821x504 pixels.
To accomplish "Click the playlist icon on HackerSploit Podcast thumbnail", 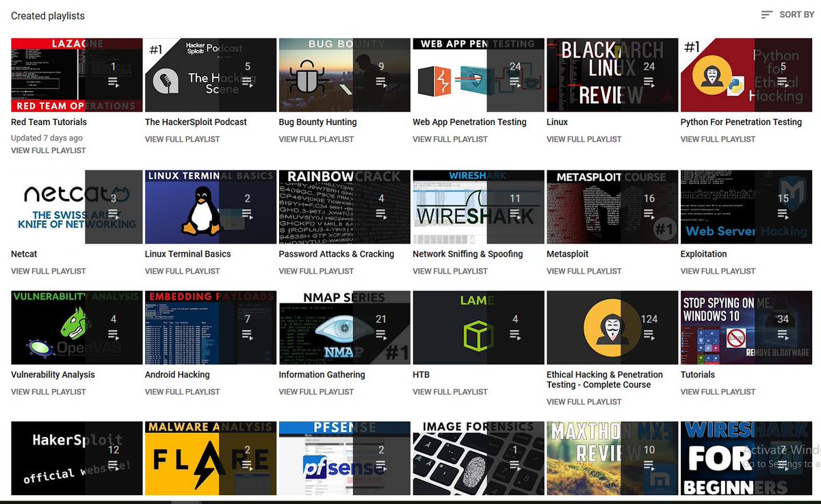I will [x=247, y=82].
